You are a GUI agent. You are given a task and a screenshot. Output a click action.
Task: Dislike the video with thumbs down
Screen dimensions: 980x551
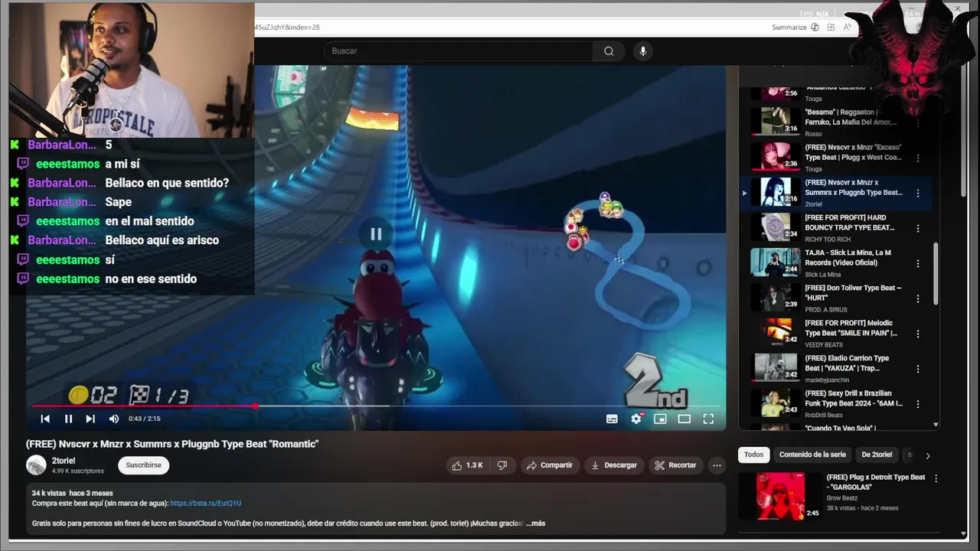[502, 465]
